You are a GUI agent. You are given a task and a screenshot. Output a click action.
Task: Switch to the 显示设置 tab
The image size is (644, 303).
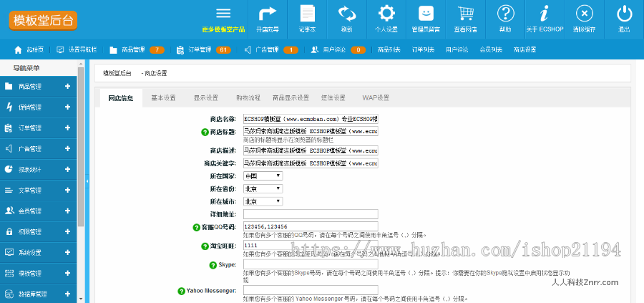click(206, 98)
